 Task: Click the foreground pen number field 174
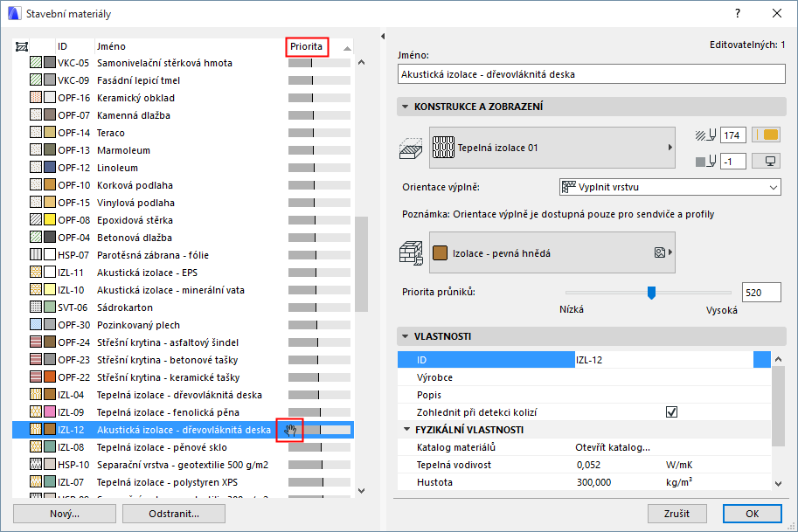pyautogui.click(x=733, y=135)
